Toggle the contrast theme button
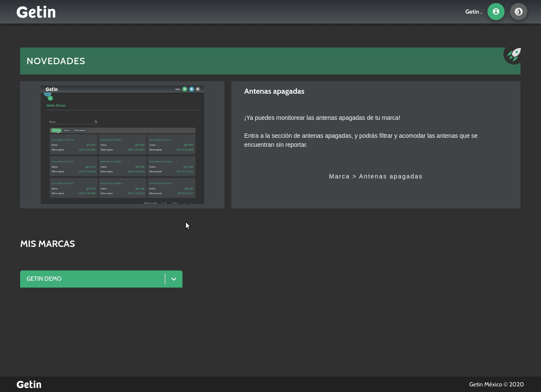541x392 pixels. click(x=518, y=12)
